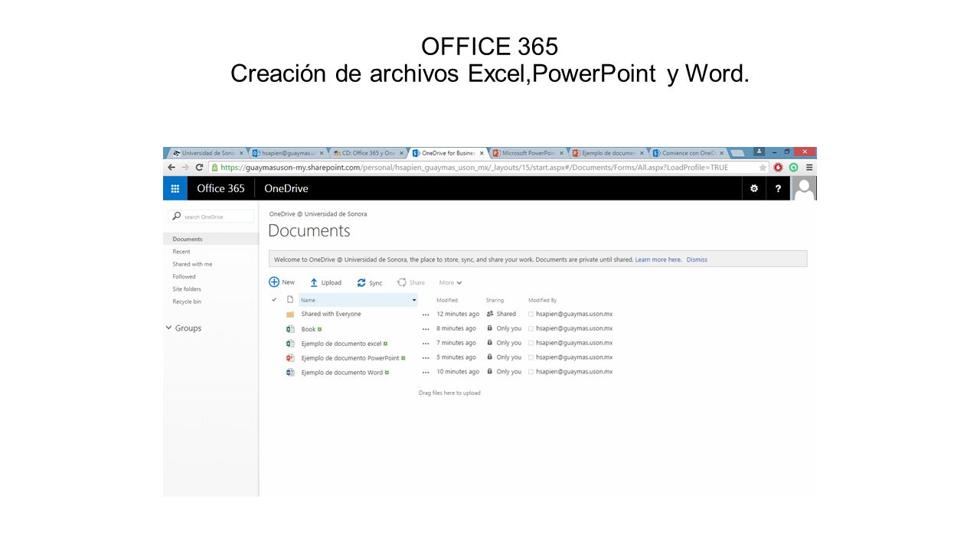The height and width of the screenshot is (551, 980).
Task: Sort by the Modified column header
Action: tap(447, 300)
